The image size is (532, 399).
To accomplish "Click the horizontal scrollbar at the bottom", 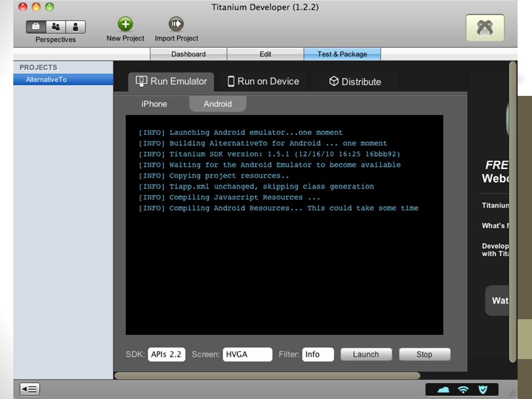I will click(x=267, y=376).
